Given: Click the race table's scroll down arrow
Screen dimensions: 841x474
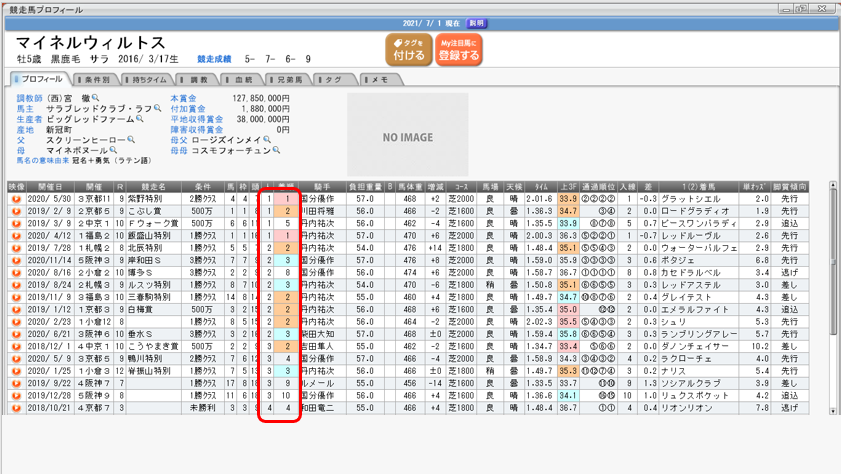Looking at the screenshot, I should coord(834,410).
